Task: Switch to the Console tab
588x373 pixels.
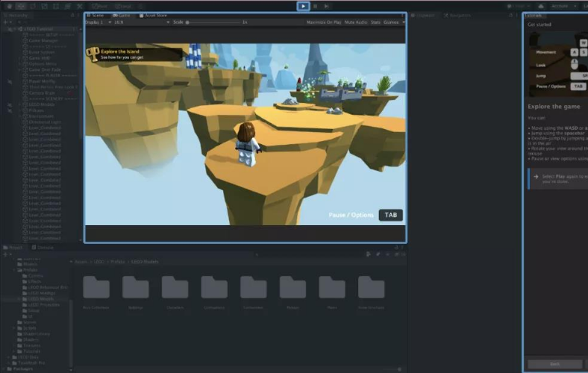Action: 43,248
